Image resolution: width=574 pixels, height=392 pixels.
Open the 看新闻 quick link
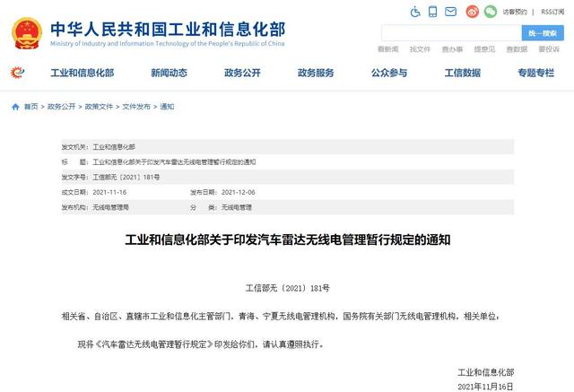(388, 49)
